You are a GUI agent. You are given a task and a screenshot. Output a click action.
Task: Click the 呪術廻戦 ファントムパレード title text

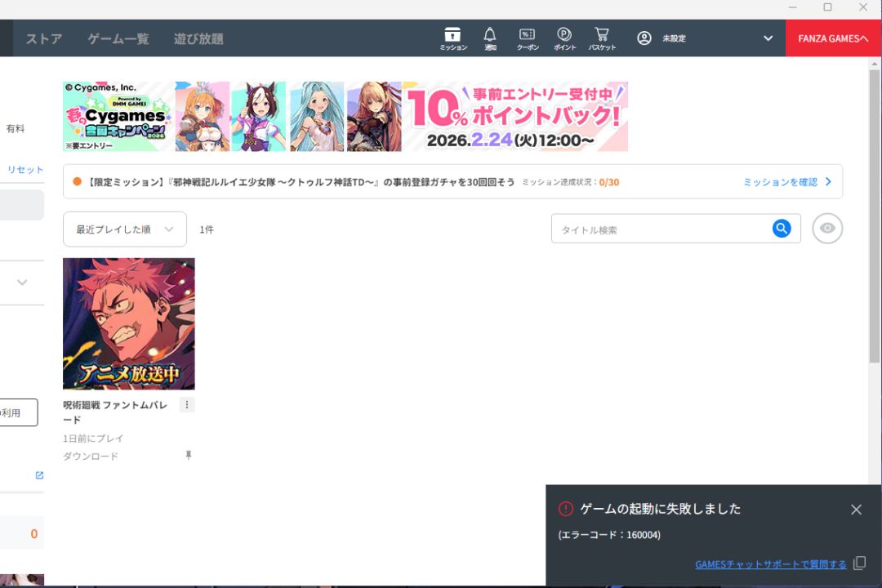[115, 412]
